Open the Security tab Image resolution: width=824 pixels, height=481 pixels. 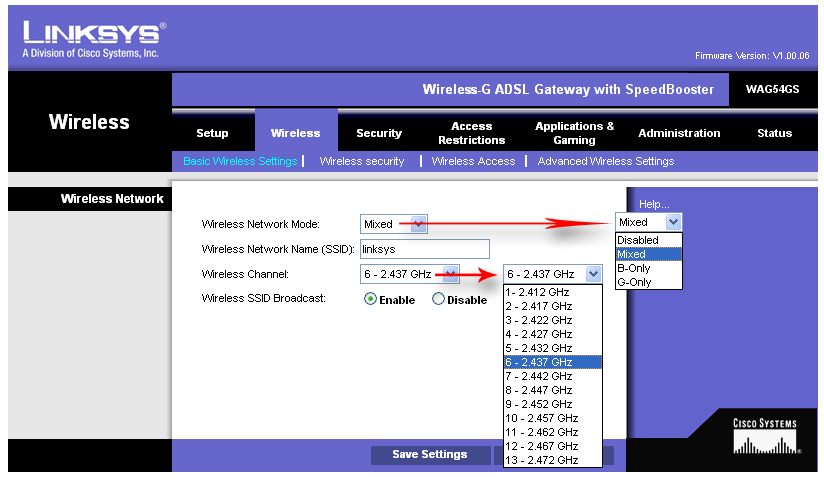pyautogui.click(x=379, y=133)
